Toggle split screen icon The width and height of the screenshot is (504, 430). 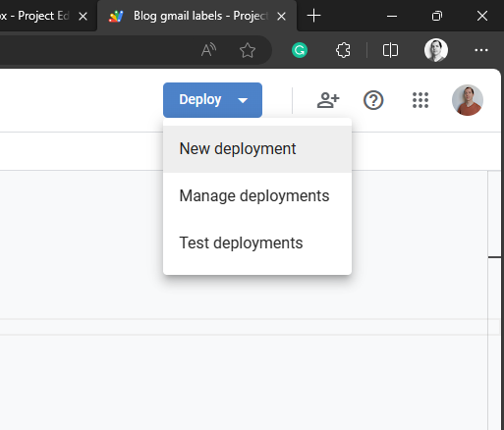[x=390, y=50]
